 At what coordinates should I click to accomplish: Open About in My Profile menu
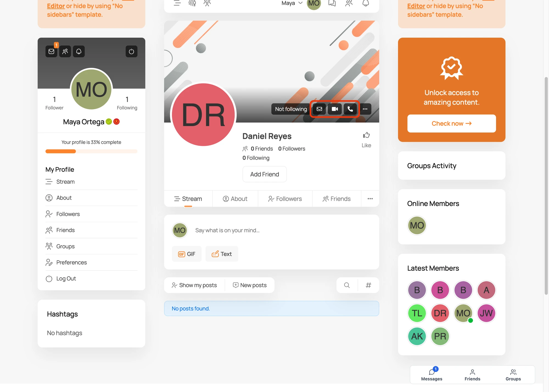pos(91,198)
